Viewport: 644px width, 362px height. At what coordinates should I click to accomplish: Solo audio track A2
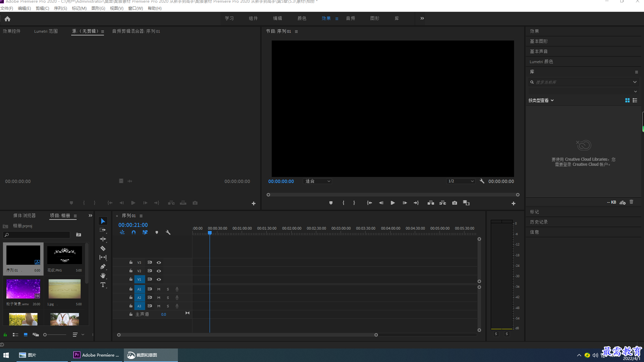click(168, 298)
